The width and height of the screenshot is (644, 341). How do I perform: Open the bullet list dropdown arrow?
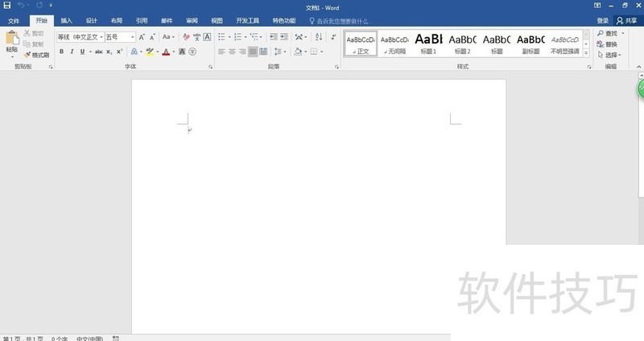tap(229, 37)
